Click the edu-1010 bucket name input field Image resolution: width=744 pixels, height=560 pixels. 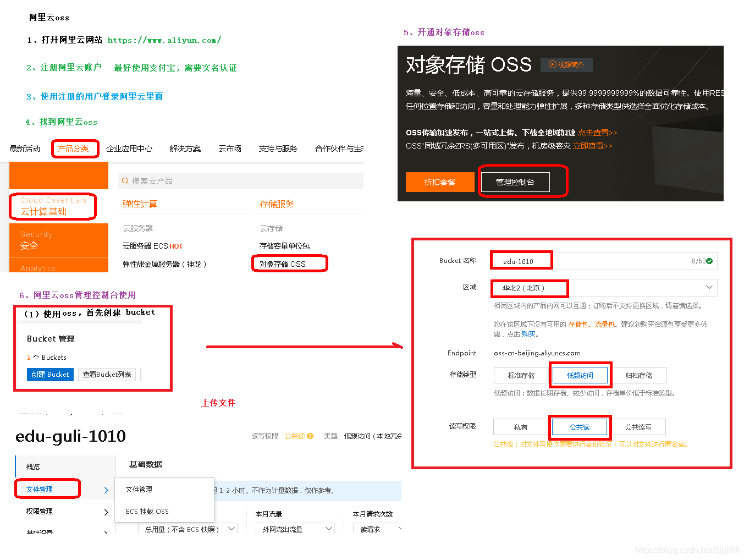point(521,260)
